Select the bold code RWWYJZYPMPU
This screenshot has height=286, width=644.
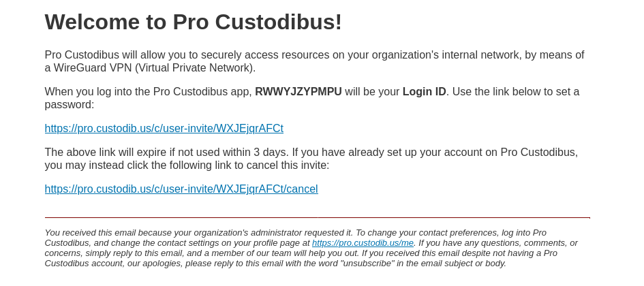(298, 91)
